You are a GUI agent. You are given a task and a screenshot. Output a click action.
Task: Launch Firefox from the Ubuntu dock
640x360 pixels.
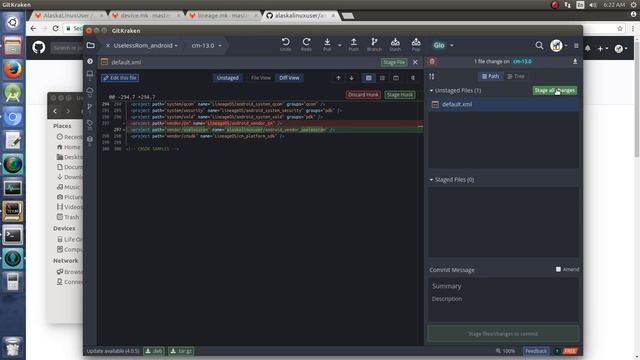[x=13, y=69]
